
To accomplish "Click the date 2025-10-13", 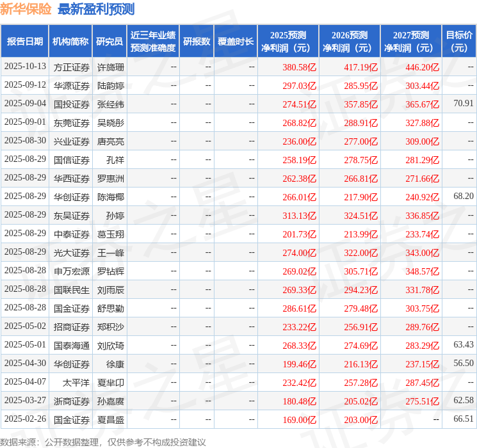I will (25, 67).
